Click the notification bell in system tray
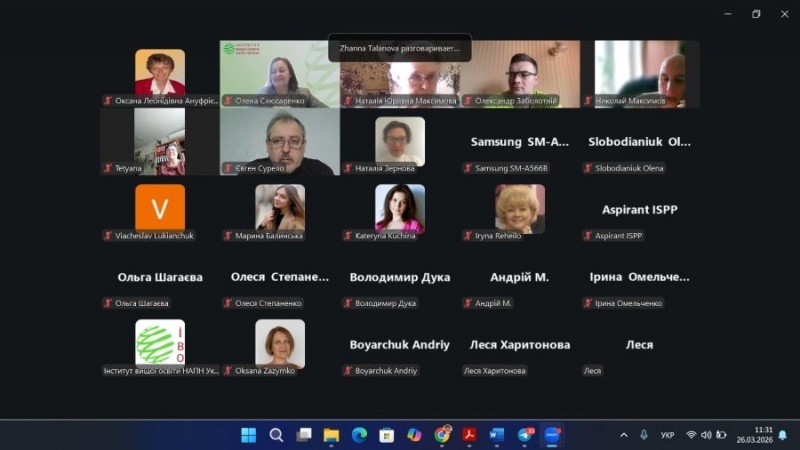The width and height of the screenshot is (800, 450). (x=782, y=435)
